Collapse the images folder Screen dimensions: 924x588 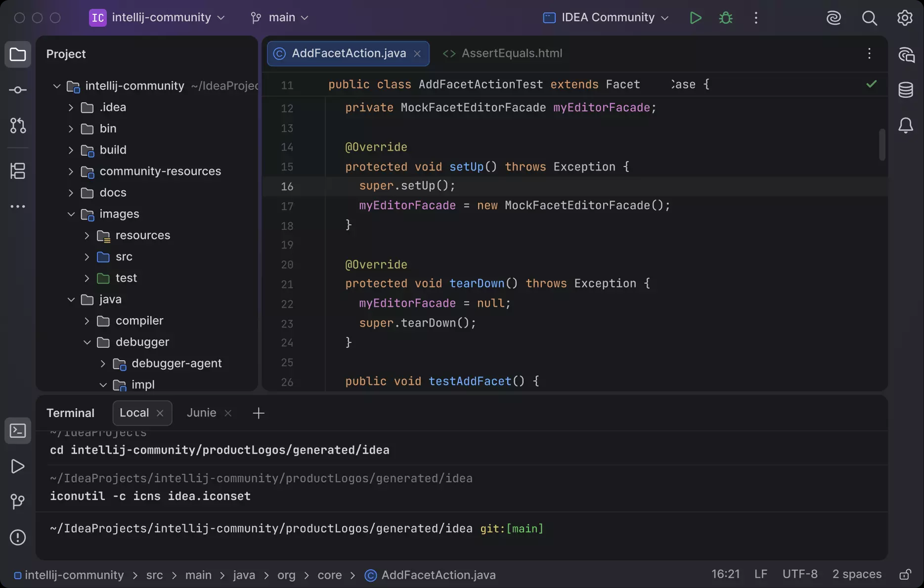(x=71, y=213)
